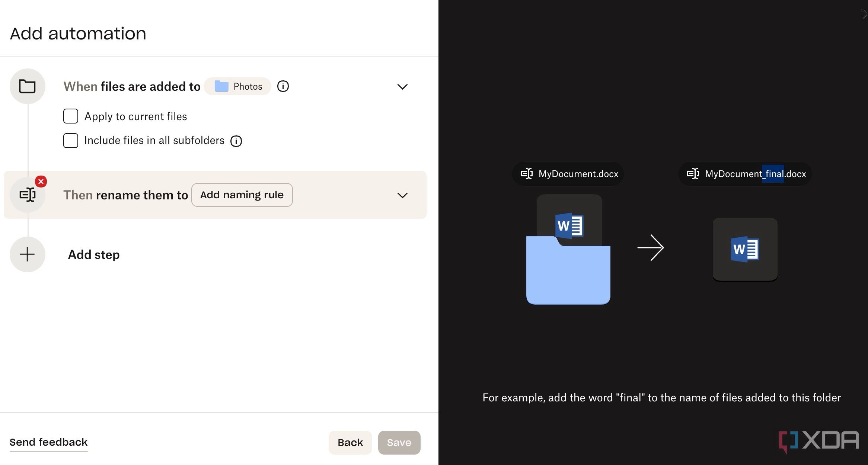Enable Apply to current files checkbox
The image size is (868, 465).
[x=70, y=116]
